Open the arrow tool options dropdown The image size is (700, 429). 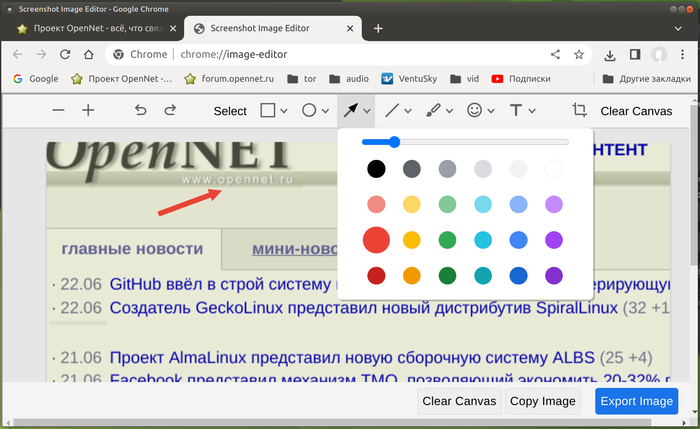pos(368,111)
